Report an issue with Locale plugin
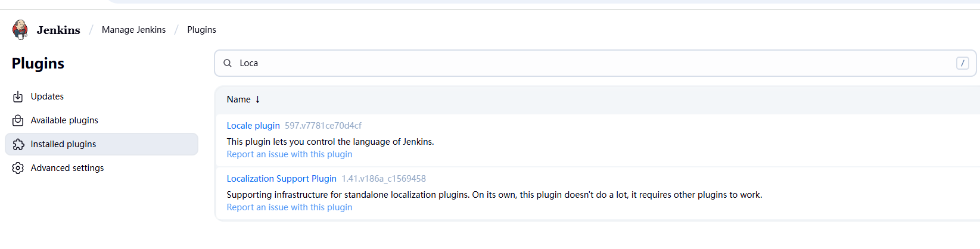 290,154
